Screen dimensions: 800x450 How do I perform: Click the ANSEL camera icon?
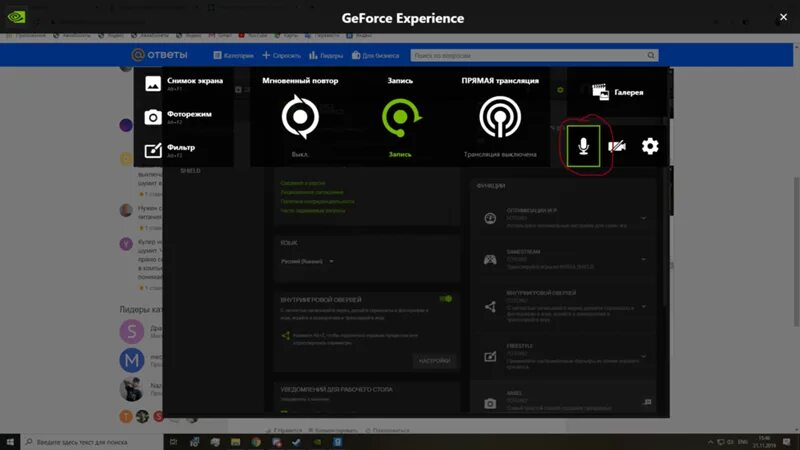490,404
